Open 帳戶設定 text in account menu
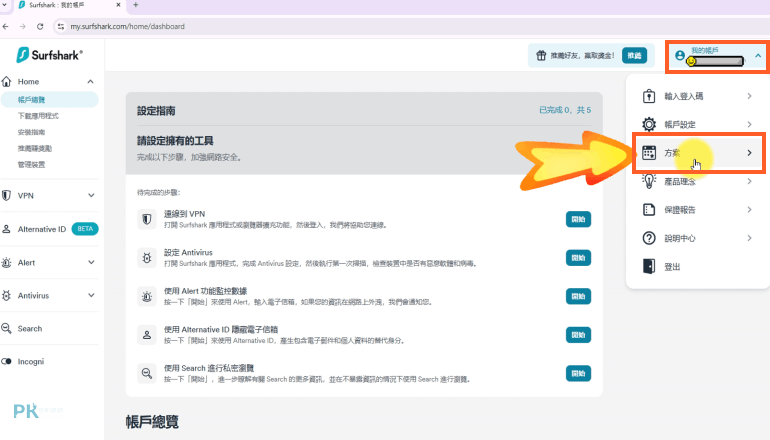The width and height of the screenshot is (770, 440). (x=680, y=124)
